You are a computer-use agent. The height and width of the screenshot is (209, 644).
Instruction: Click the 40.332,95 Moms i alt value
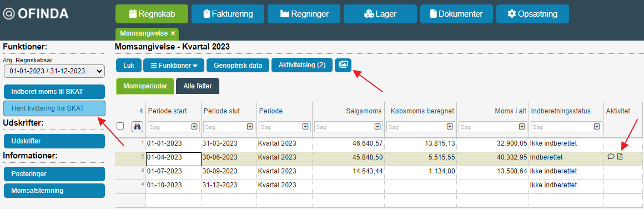(x=511, y=158)
